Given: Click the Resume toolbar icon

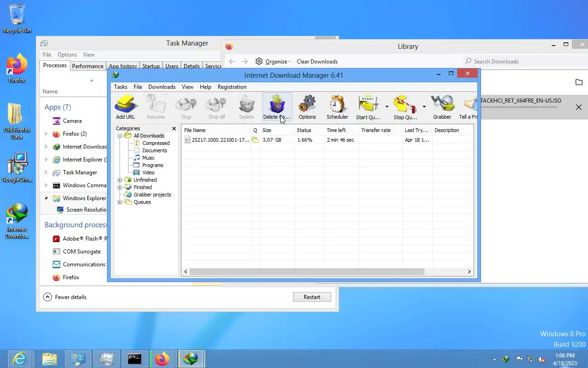Looking at the screenshot, I should pyautogui.click(x=156, y=107).
